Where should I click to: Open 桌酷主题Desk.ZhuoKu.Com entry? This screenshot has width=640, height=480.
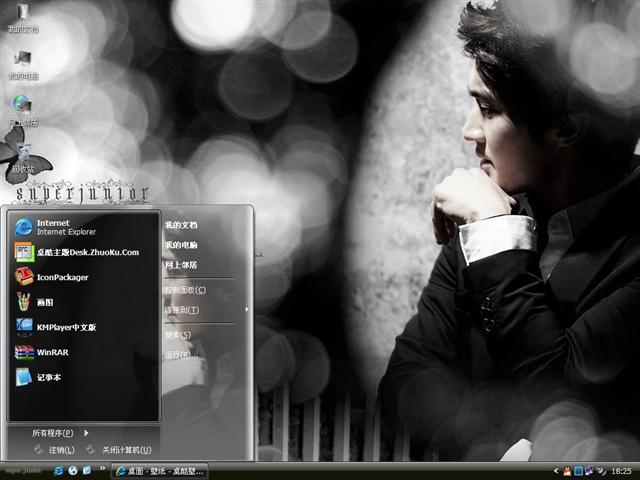click(83, 252)
